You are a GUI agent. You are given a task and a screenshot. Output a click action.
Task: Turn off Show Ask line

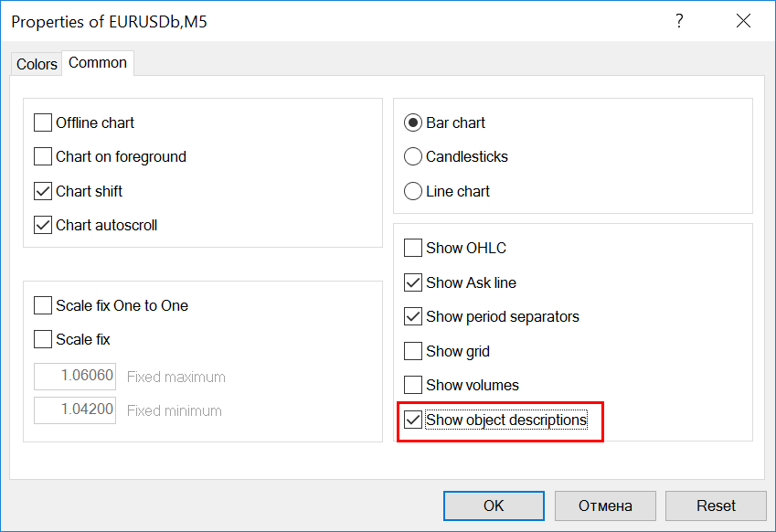tap(413, 282)
